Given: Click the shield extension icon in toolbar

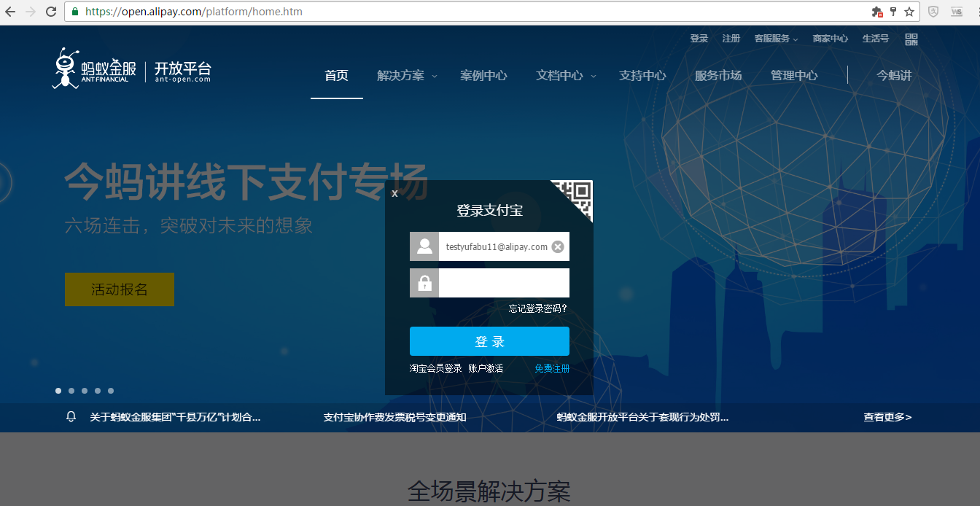Looking at the screenshot, I should coord(933,12).
